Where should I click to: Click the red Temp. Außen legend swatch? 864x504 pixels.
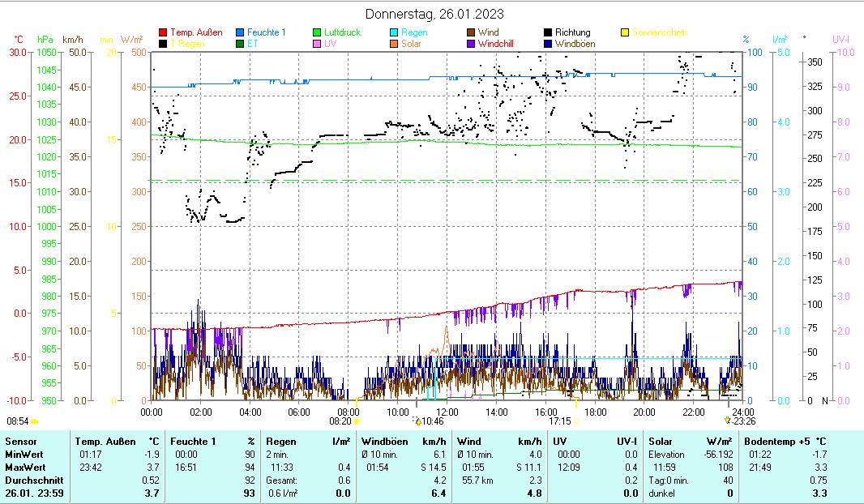pos(163,33)
